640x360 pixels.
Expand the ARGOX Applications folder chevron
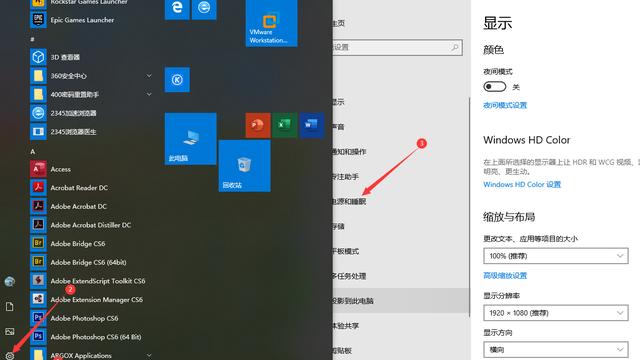pos(149,355)
